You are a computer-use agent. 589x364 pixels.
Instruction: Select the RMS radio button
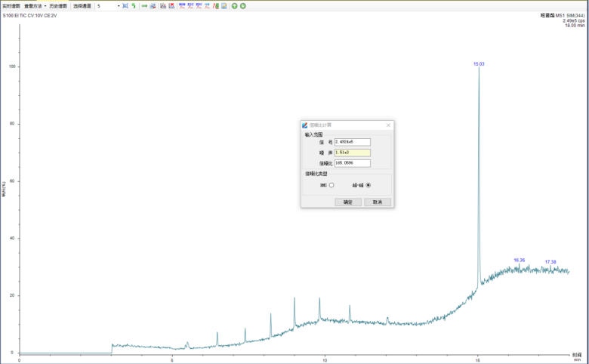(x=332, y=185)
